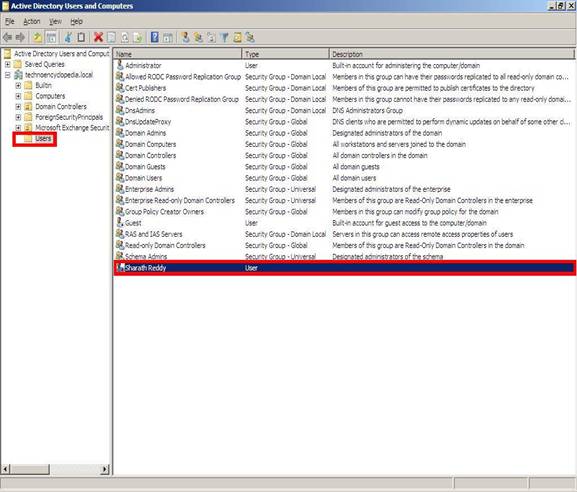This screenshot has width=577, height=492.
Task: Click the Back arrow toolbar icon
Action: point(7,37)
